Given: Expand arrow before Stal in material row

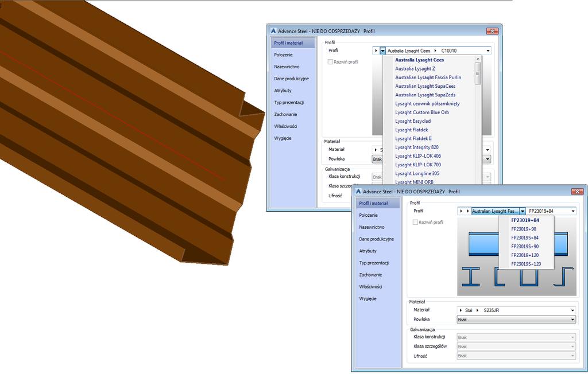Looking at the screenshot, I should pos(461,310).
